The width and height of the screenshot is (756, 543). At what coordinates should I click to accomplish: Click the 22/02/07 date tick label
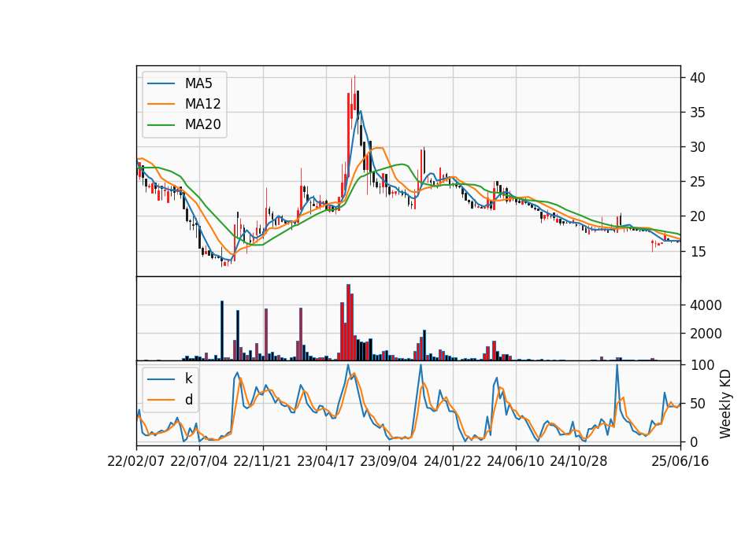(x=136, y=462)
